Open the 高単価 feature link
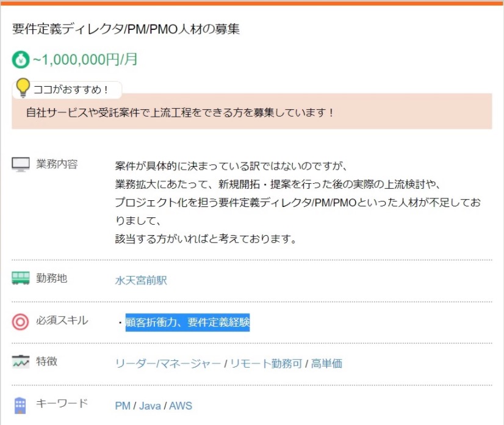 click(x=326, y=363)
